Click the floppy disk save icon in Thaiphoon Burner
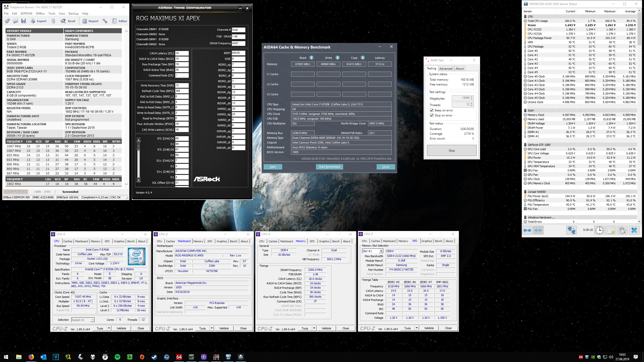 click(24, 21)
